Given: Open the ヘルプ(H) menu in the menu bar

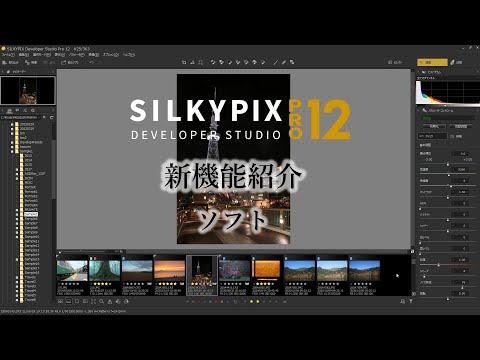Looking at the screenshot, I should tap(129, 55).
